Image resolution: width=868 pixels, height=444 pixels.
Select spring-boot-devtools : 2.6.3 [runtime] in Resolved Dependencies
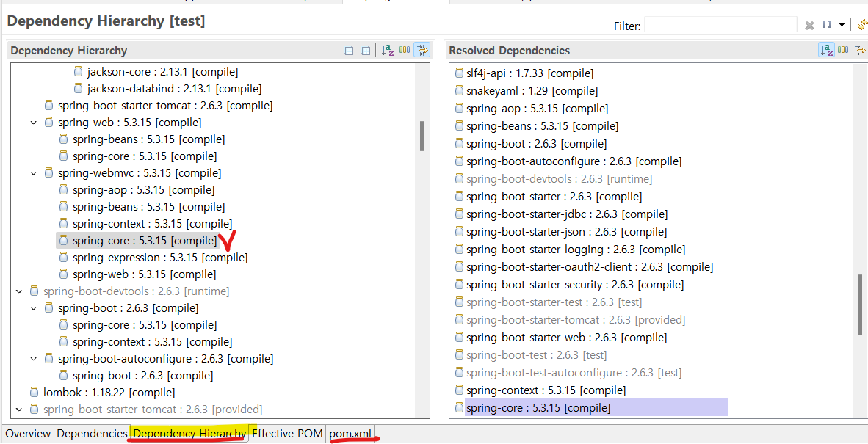point(559,179)
